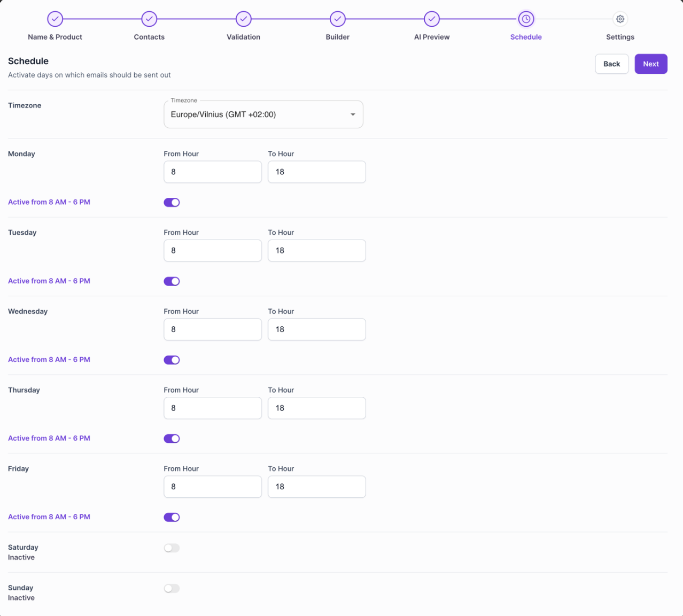Enable the Saturday schedule toggle
683x616 pixels.
[172, 548]
